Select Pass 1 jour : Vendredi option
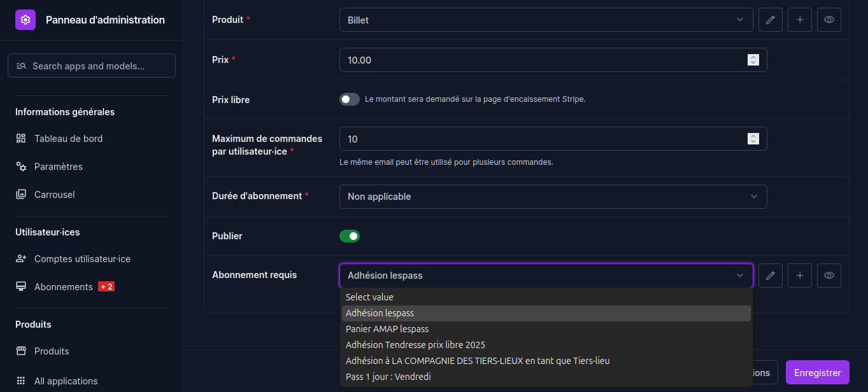This screenshot has width=868, height=392. pyautogui.click(x=388, y=377)
